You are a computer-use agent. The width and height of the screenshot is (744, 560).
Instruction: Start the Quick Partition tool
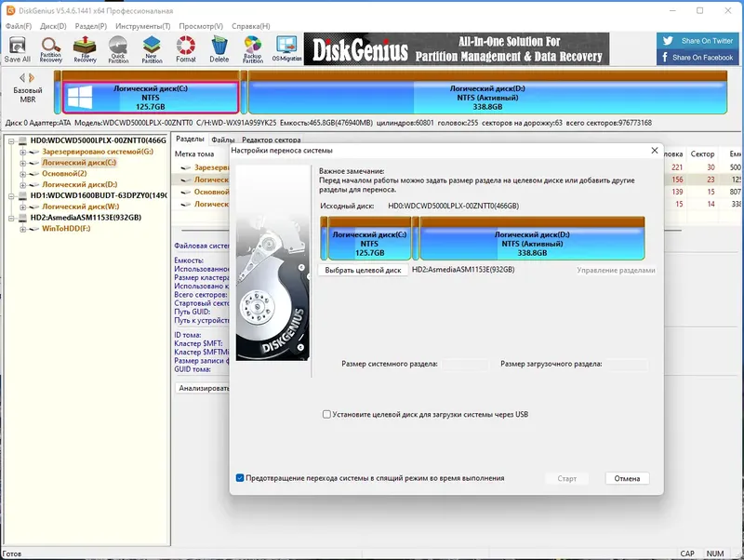[x=118, y=49]
